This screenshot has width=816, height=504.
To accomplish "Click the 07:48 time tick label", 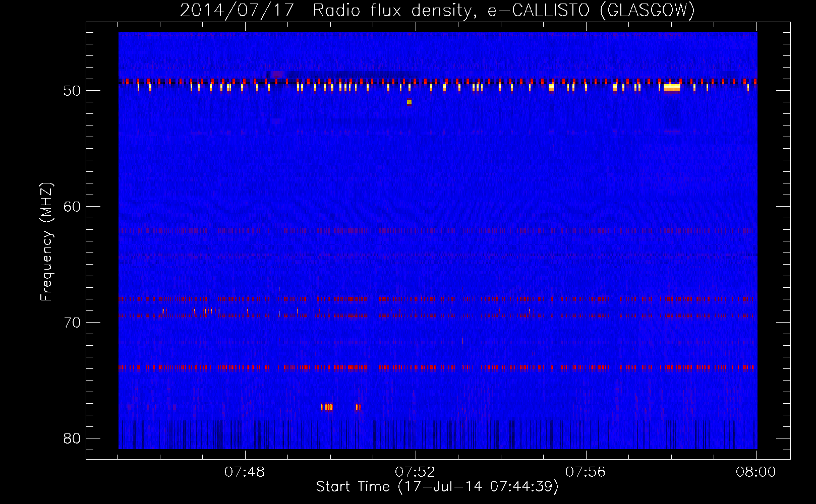I will [245, 472].
